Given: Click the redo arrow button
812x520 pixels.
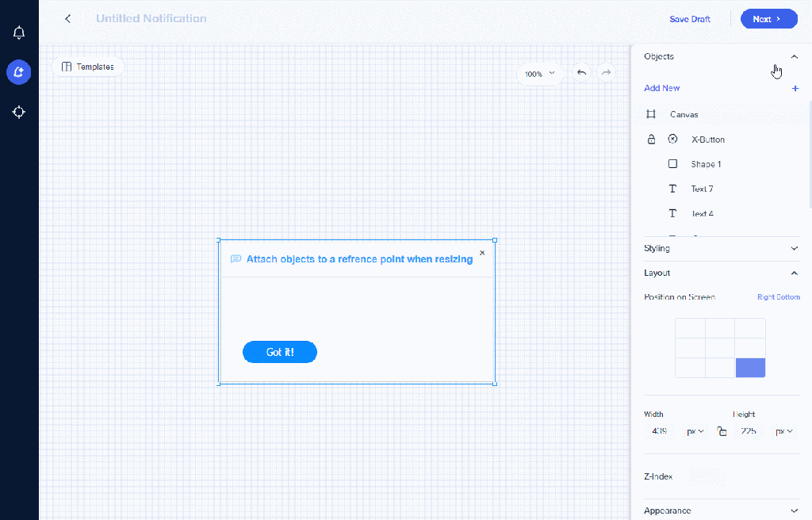Looking at the screenshot, I should click(606, 73).
